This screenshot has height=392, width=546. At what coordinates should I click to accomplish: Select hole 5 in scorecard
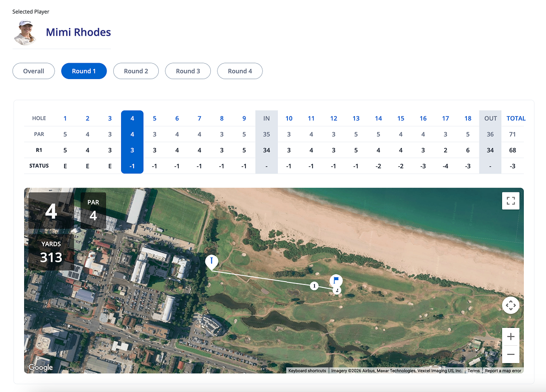pos(155,118)
